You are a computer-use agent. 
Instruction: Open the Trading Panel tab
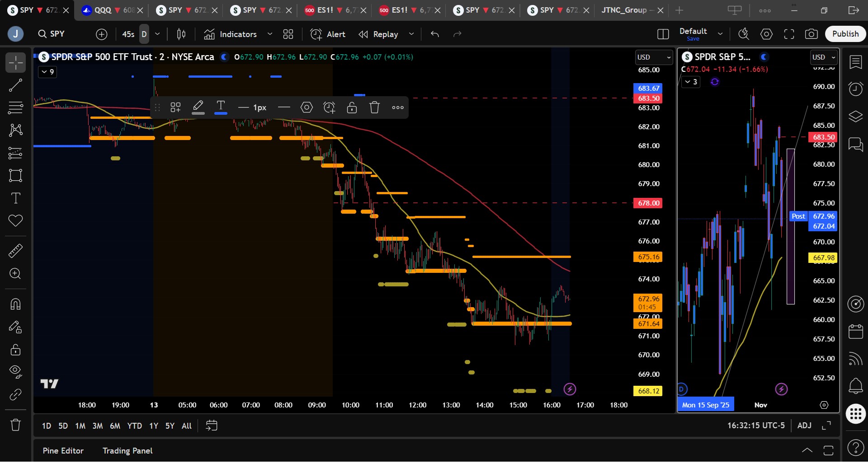pos(127,451)
